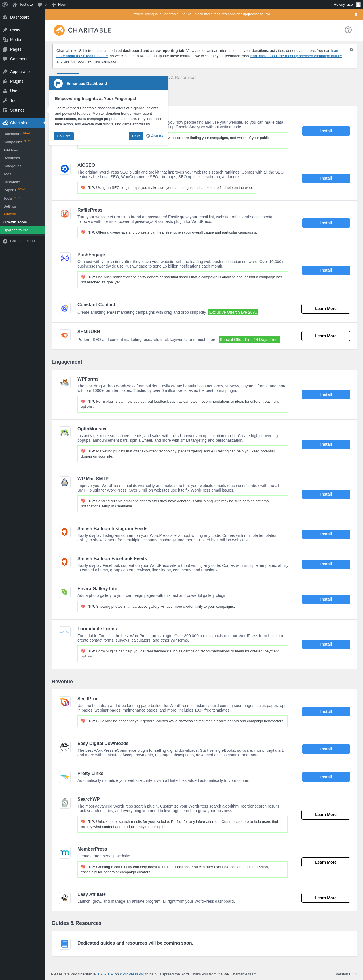363x980 pixels.
Task: Click the help question mark icon
Action: (x=348, y=30)
